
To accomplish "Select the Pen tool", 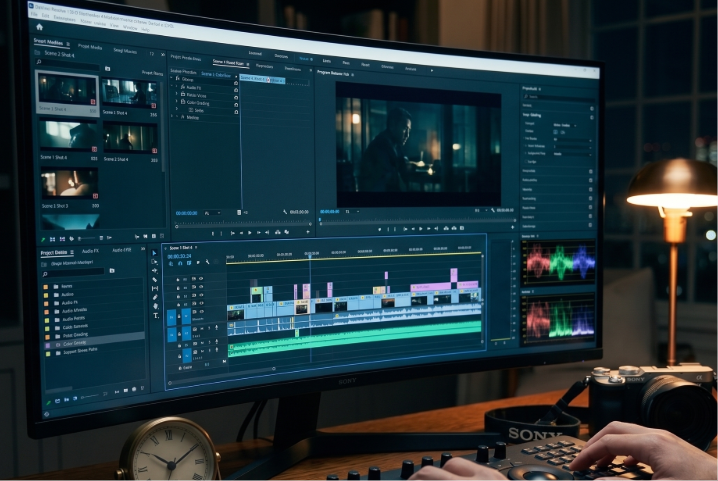I will pyautogui.click(x=155, y=297).
